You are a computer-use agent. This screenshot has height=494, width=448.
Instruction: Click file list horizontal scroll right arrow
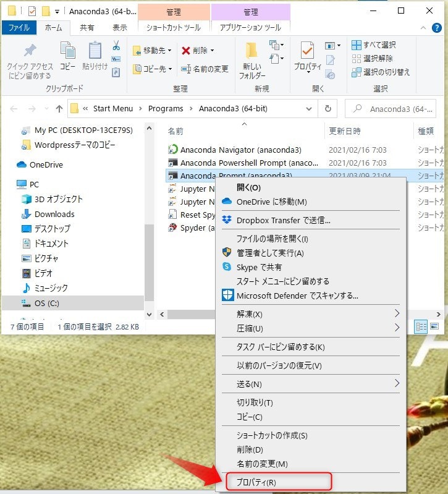coord(438,315)
